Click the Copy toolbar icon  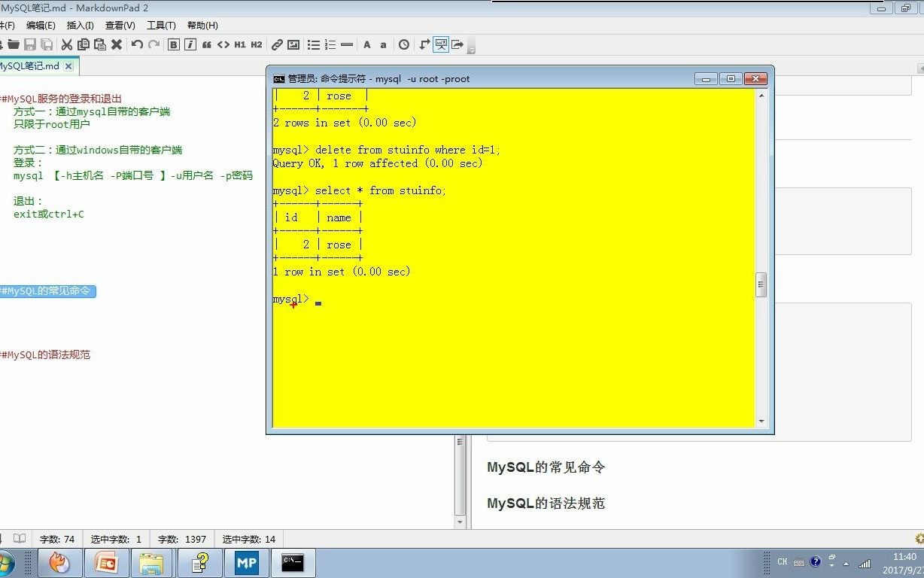click(x=84, y=44)
